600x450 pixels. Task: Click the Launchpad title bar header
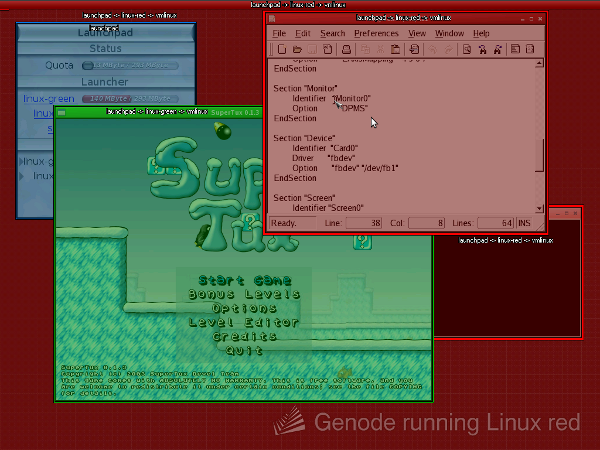[x=106, y=33]
